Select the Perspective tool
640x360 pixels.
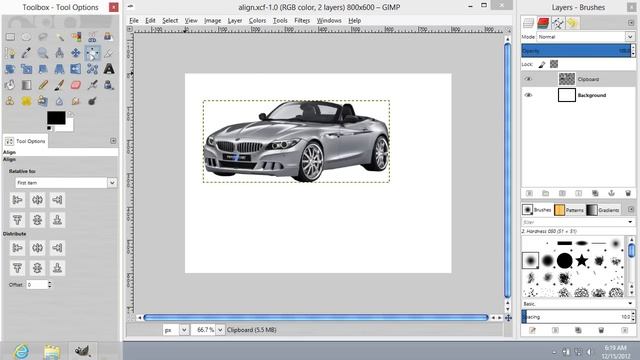[60, 69]
